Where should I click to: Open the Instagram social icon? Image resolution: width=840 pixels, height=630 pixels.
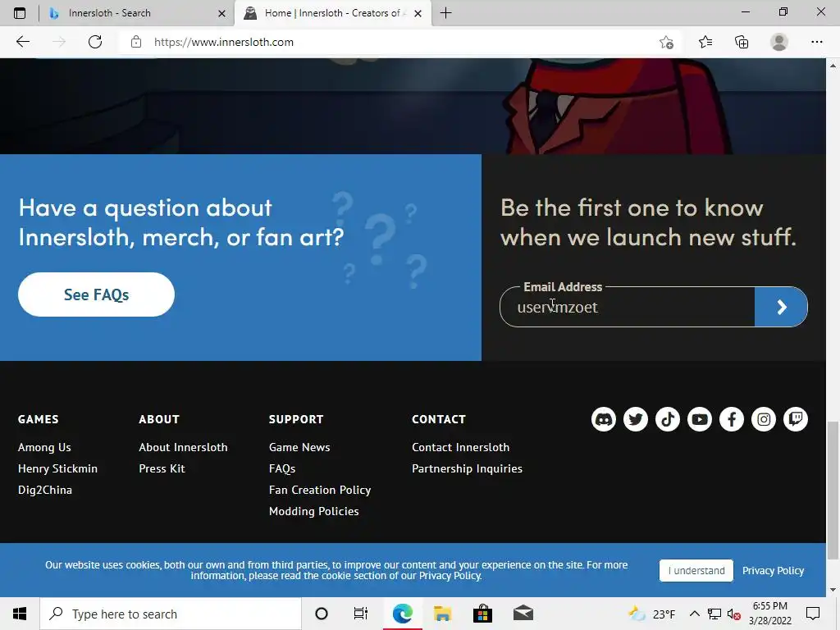point(764,419)
